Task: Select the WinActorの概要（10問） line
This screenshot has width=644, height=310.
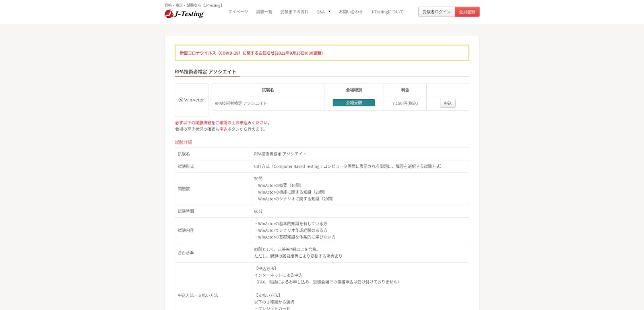Action: [x=281, y=186]
